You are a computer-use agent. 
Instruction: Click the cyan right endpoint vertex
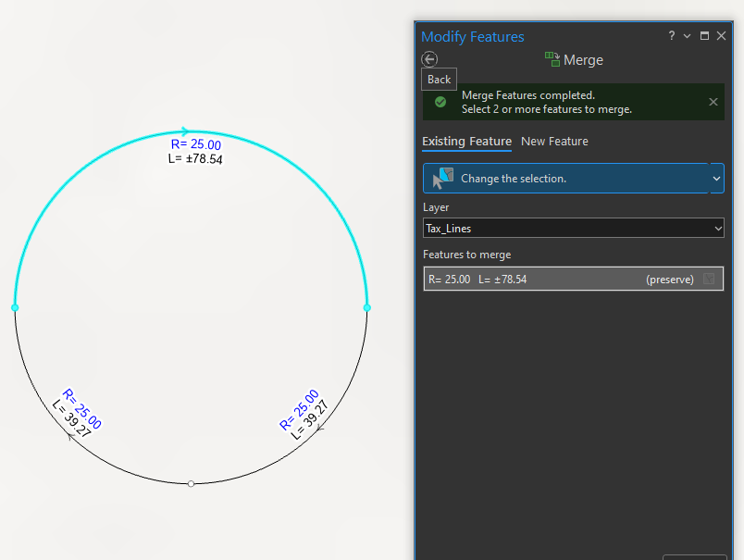366,308
